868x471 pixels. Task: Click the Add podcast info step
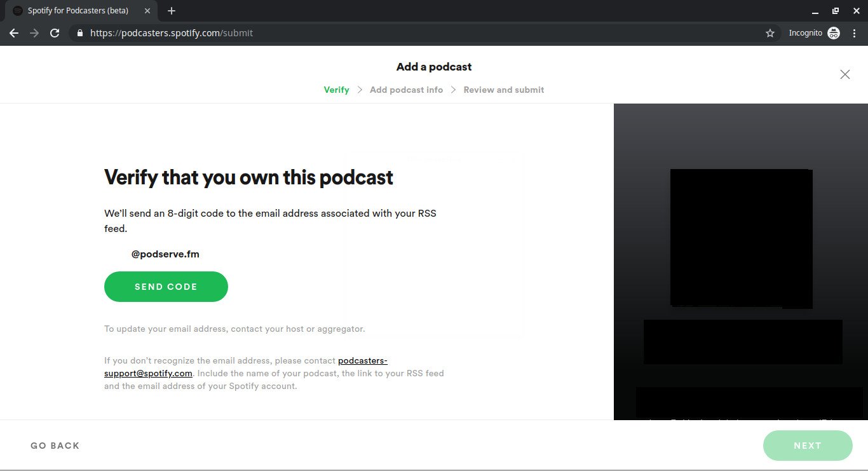click(x=406, y=90)
